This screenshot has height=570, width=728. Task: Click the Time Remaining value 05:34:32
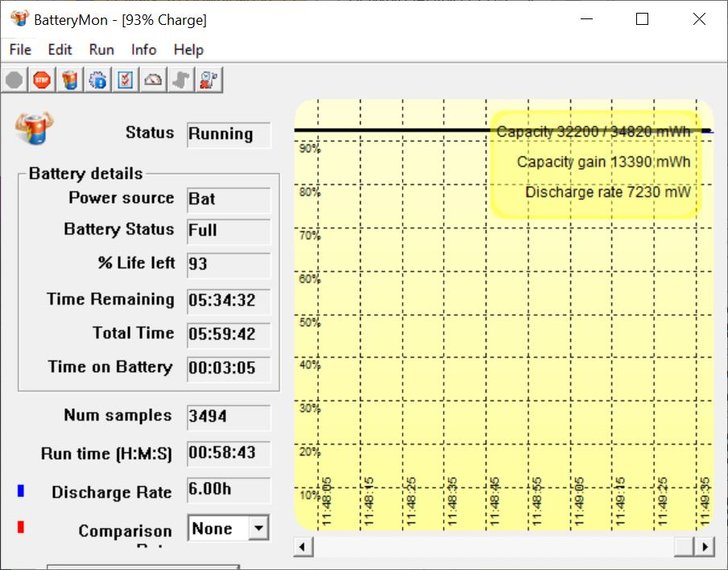tap(222, 300)
